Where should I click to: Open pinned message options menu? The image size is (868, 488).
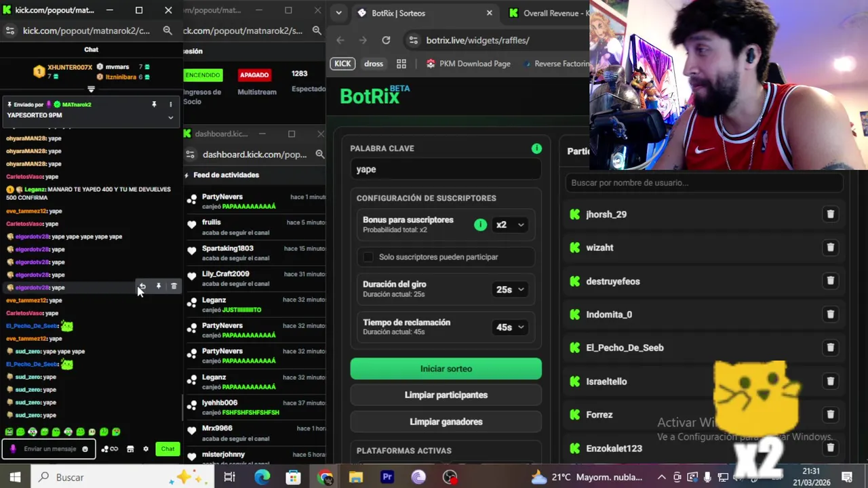click(170, 104)
